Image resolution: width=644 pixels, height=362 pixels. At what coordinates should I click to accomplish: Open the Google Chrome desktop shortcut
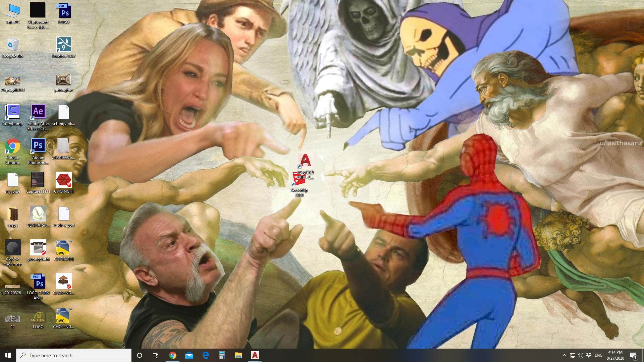(x=13, y=152)
